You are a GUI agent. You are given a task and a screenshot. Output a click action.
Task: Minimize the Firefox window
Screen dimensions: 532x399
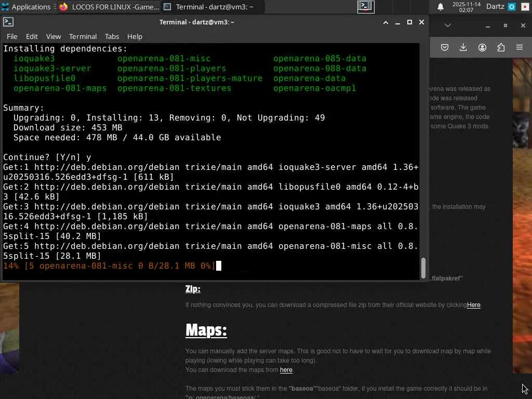488,26
